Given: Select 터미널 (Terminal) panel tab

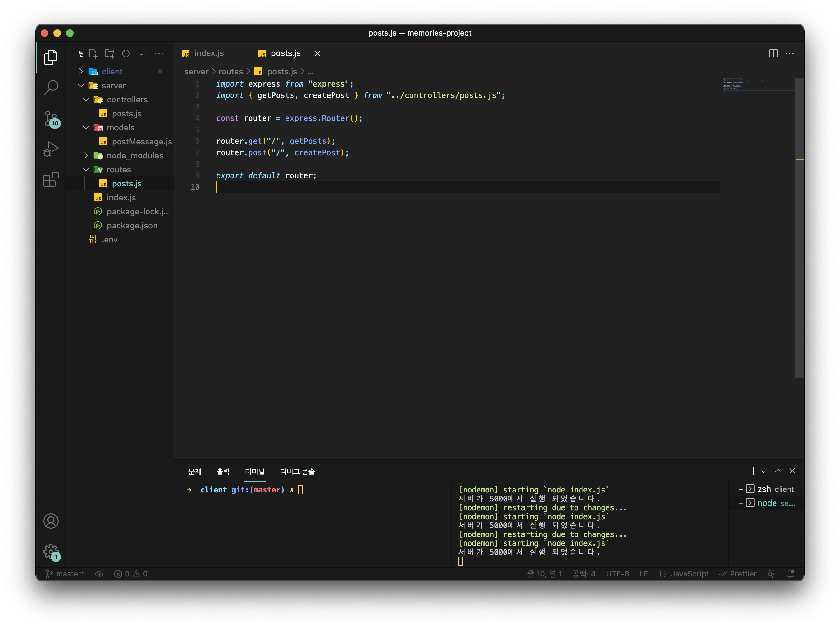Looking at the screenshot, I should pyautogui.click(x=254, y=471).
